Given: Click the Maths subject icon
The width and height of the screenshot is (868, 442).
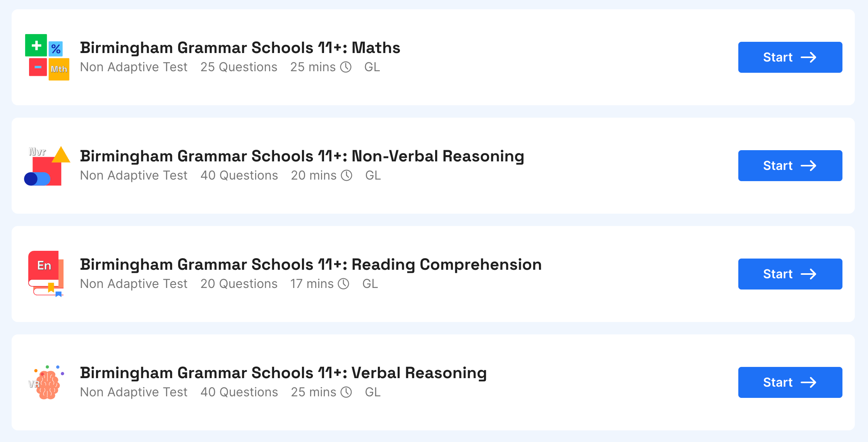Looking at the screenshot, I should coord(47,57).
